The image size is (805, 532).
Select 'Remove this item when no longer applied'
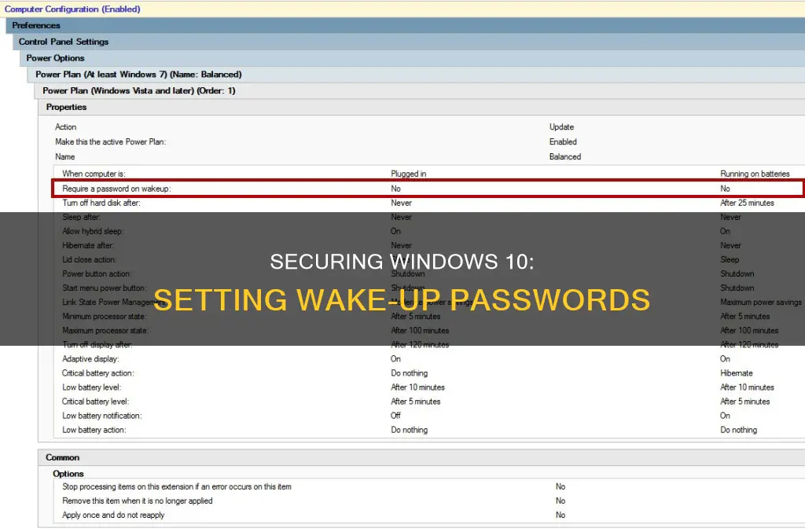click(x=137, y=501)
